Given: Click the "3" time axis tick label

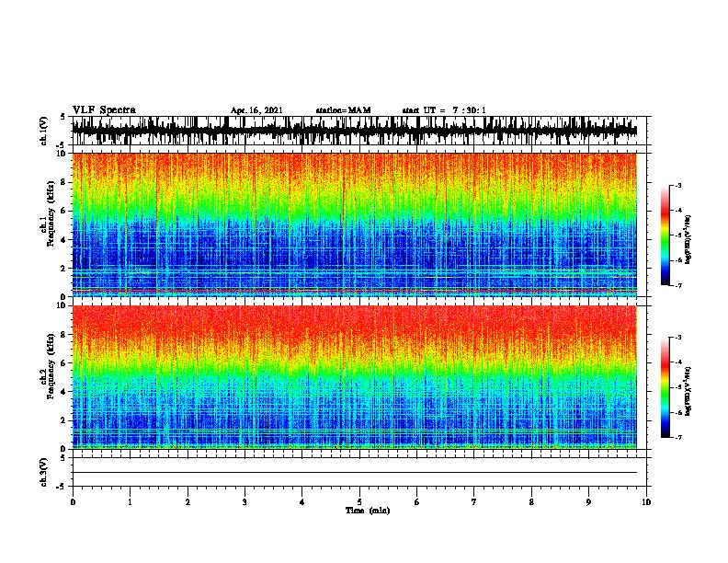Looking at the screenshot, I should (x=245, y=502).
